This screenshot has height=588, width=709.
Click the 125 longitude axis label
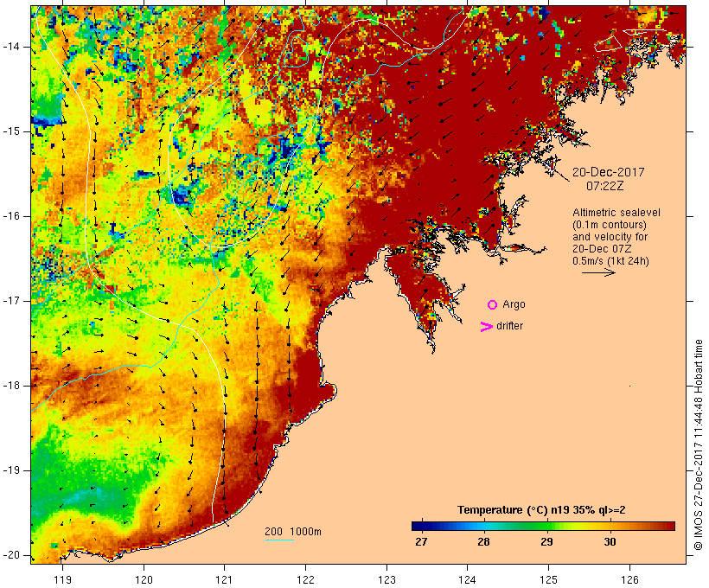[549, 580]
